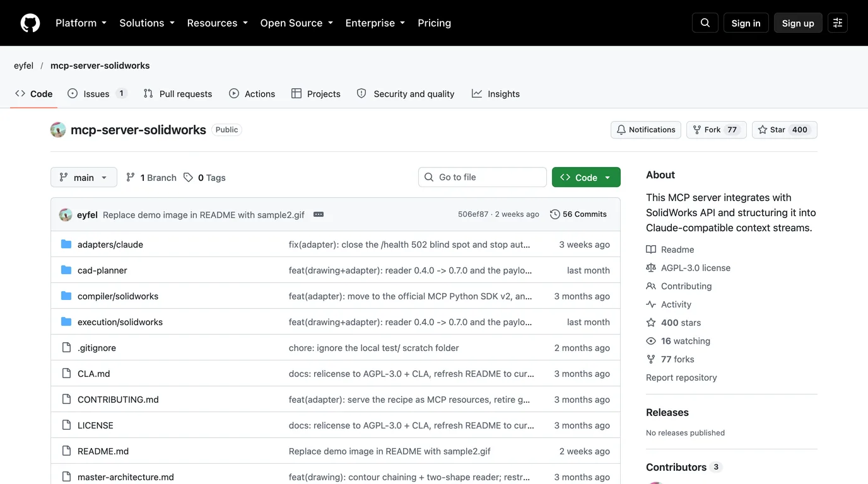
Task: View the 1 Branch link
Action: [x=151, y=178]
